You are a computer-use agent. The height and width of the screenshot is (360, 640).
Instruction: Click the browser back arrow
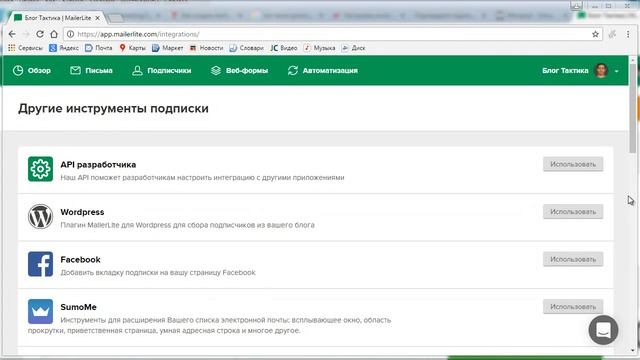[x=12, y=34]
